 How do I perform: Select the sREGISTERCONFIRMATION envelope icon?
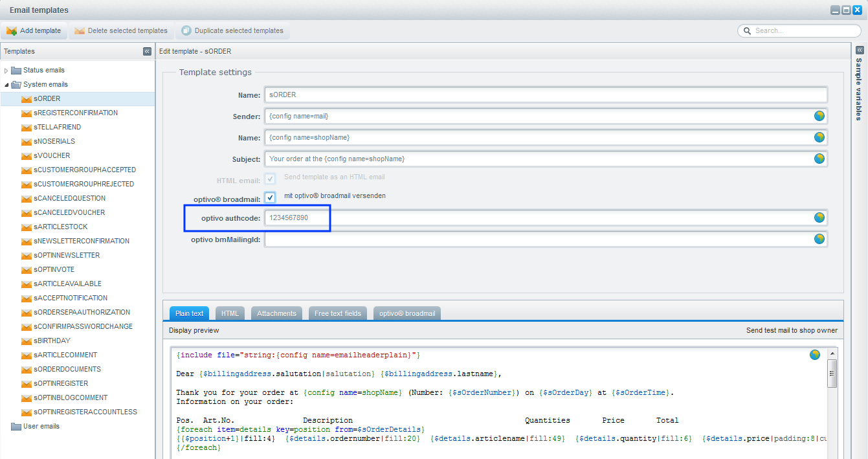coord(27,113)
